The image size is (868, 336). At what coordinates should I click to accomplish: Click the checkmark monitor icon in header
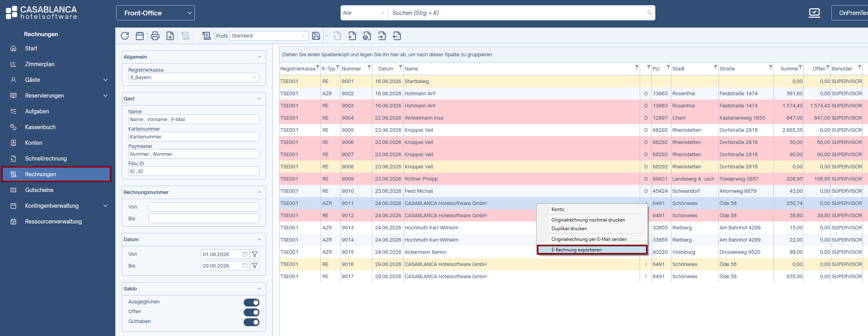[814, 13]
